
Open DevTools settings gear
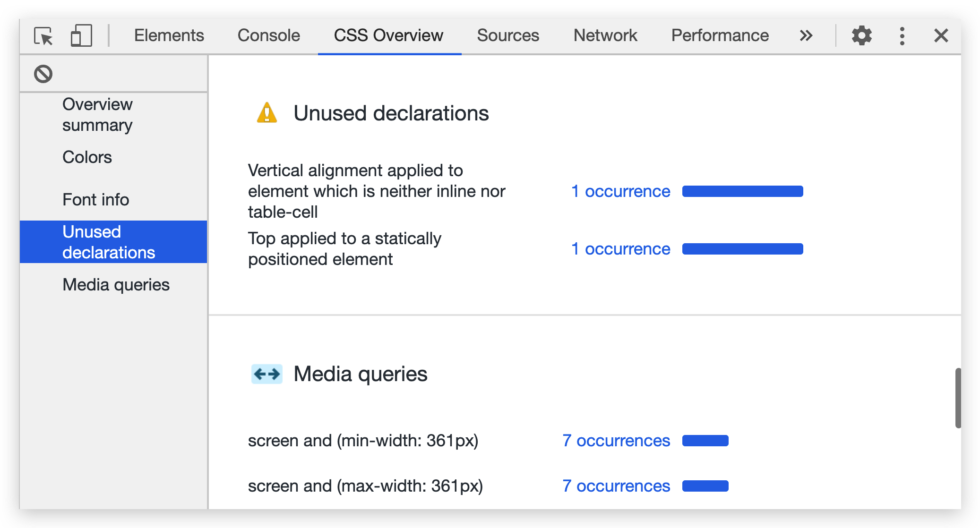pyautogui.click(x=861, y=36)
